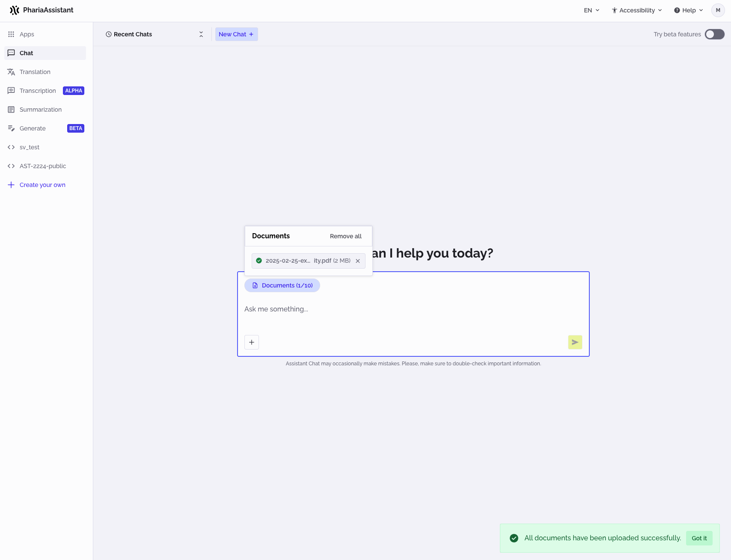Open the Apps grid
731x560 pixels.
[26, 34]
